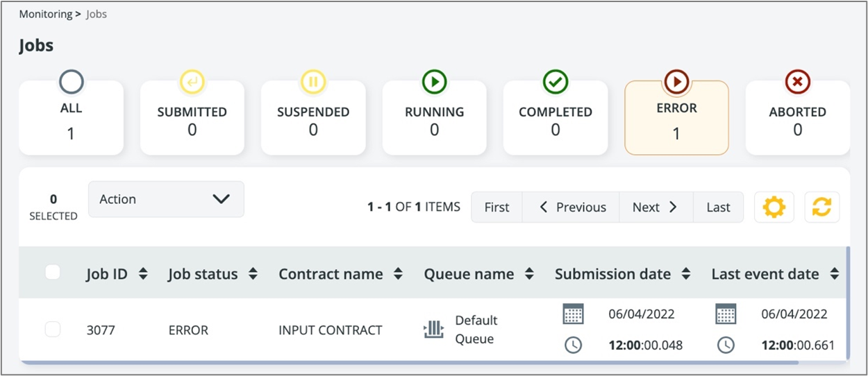The height and width of the screenshot is (376, 868).
Task: Click the yellow refresh icon
Action: (x=822, y=207)
